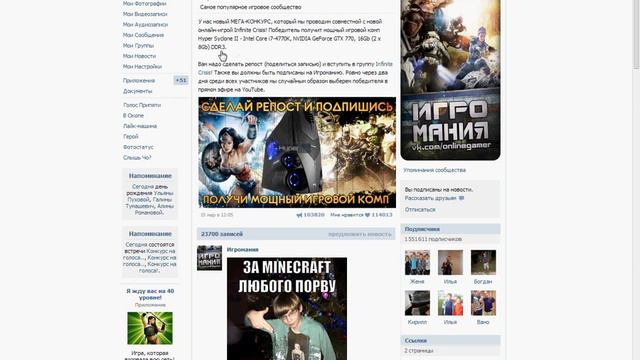Click the meetings Напоминание heading
The image size is (640, 360).
[150, 234]
